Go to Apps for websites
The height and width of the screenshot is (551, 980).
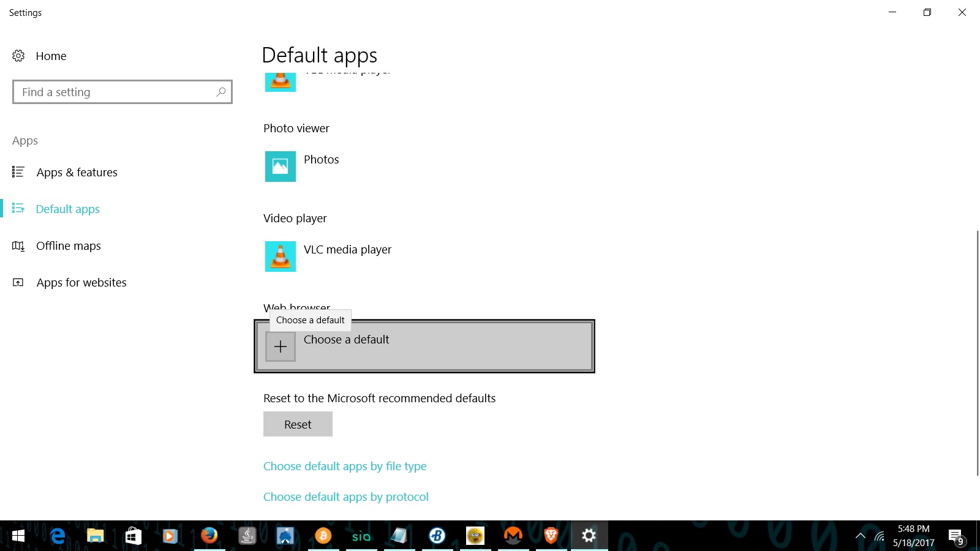click(x=81, y=282)
